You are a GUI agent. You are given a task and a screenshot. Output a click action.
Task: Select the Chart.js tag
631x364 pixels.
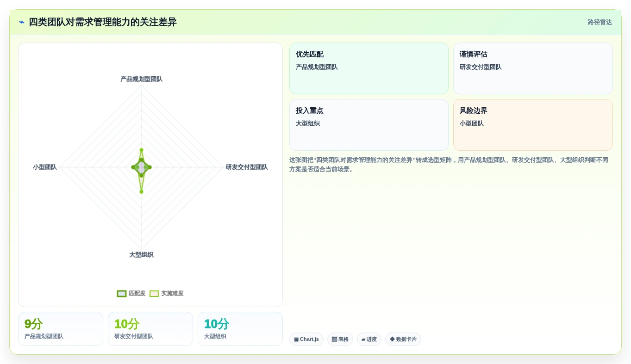(x=306, y=339)
